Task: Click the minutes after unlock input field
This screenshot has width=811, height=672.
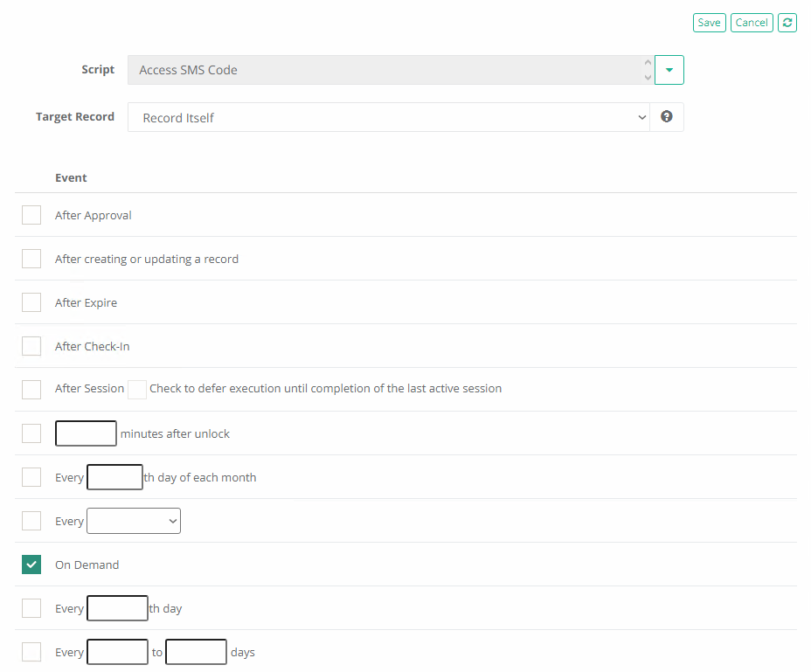Action: click(x=85, y=433)
